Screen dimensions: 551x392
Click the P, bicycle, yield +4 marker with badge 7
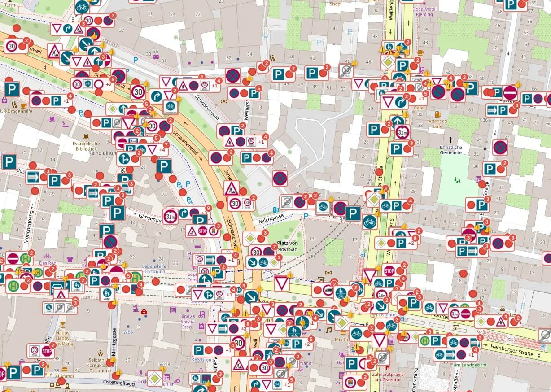146,149
